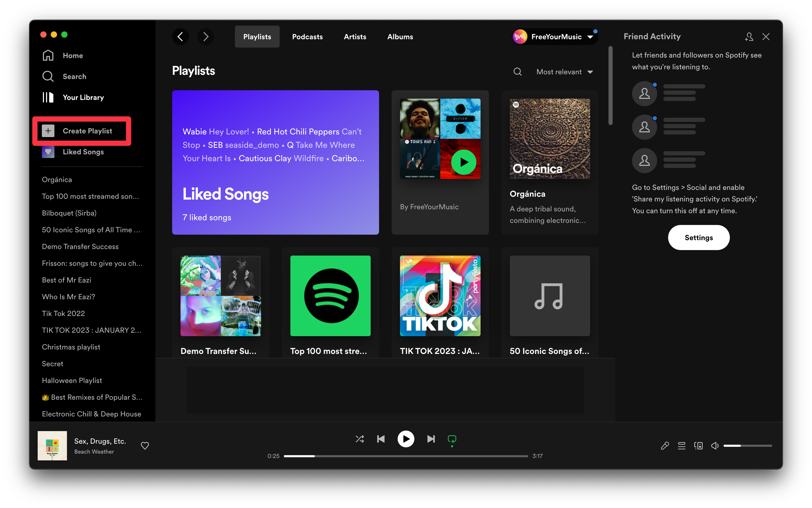The height and width of the screenshot is (508, 812).
Task: Open Top 100 most stre... playlist cover
Action: click(330, 296)
